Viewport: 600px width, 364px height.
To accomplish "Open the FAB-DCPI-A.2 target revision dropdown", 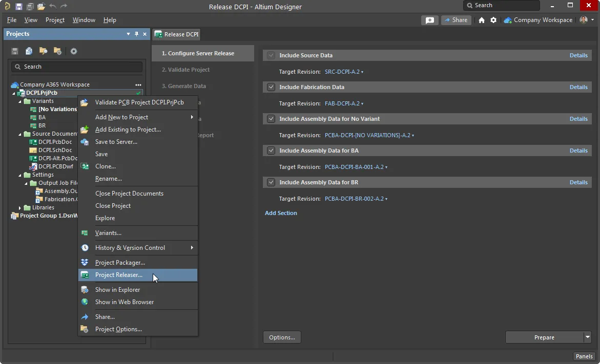I will coord(344,103).
